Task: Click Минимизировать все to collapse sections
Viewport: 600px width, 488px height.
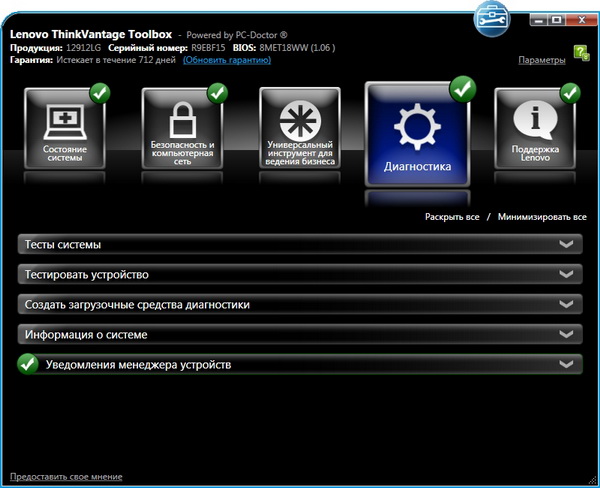Action: pyautogui.click(x=542, y=216)
